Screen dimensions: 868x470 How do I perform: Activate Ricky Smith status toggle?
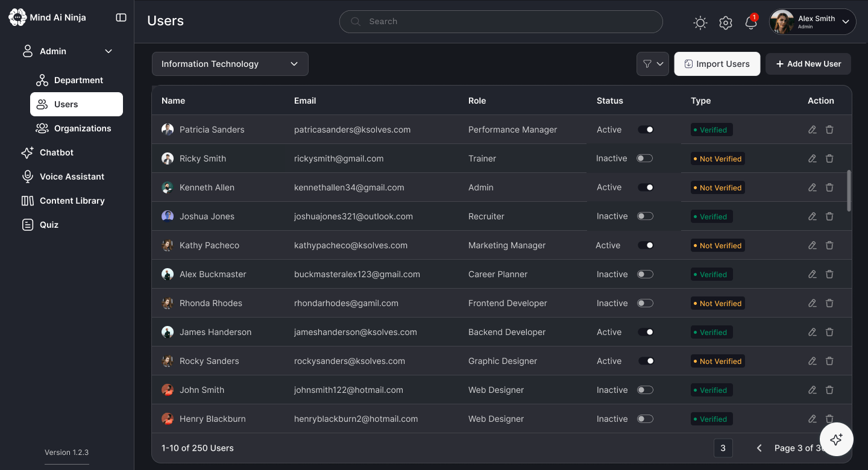click(645, 158)
